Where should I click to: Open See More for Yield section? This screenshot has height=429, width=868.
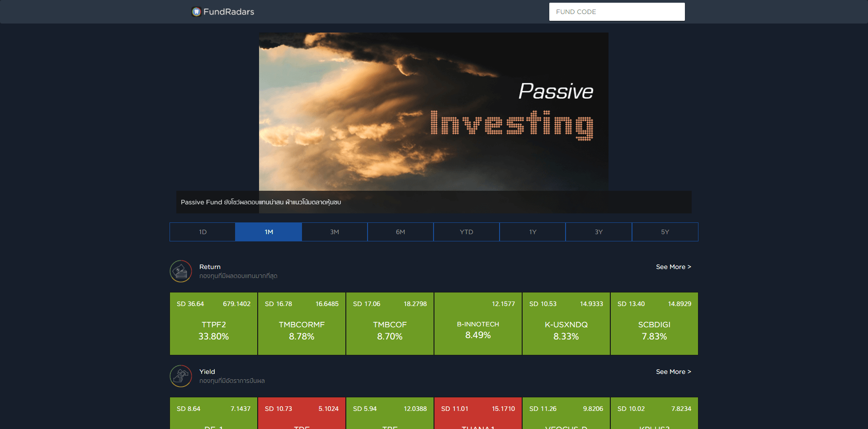(674, 372)
